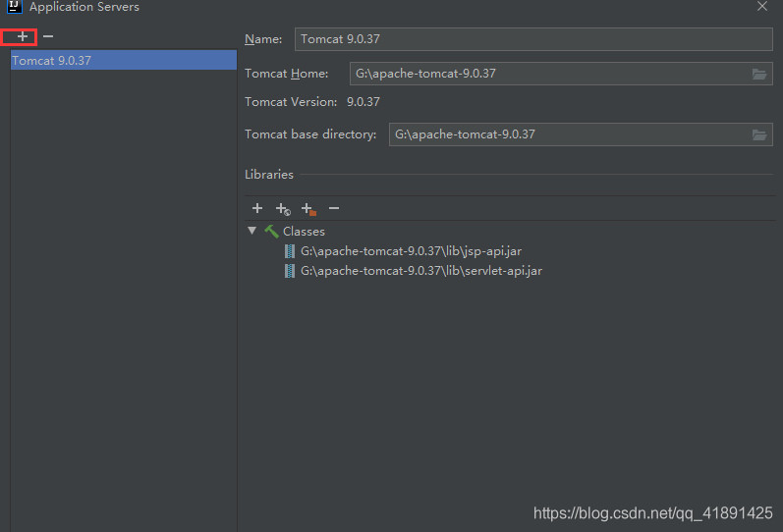Screen dimensions: 783x532
Task: Add an excluded library entry (plus with orange square)
Action: (x=308, y=209)
